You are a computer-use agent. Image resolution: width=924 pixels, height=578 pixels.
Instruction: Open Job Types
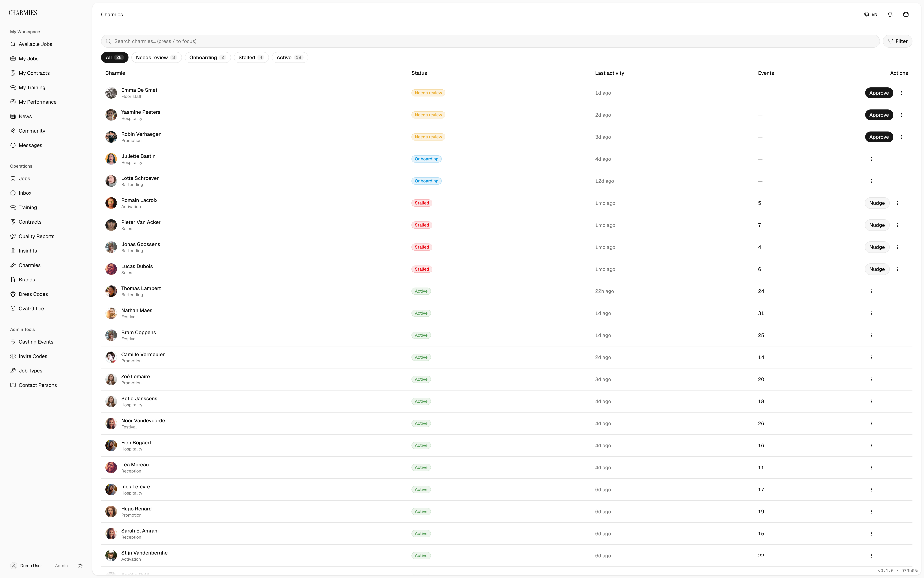(x=46, y=371)
